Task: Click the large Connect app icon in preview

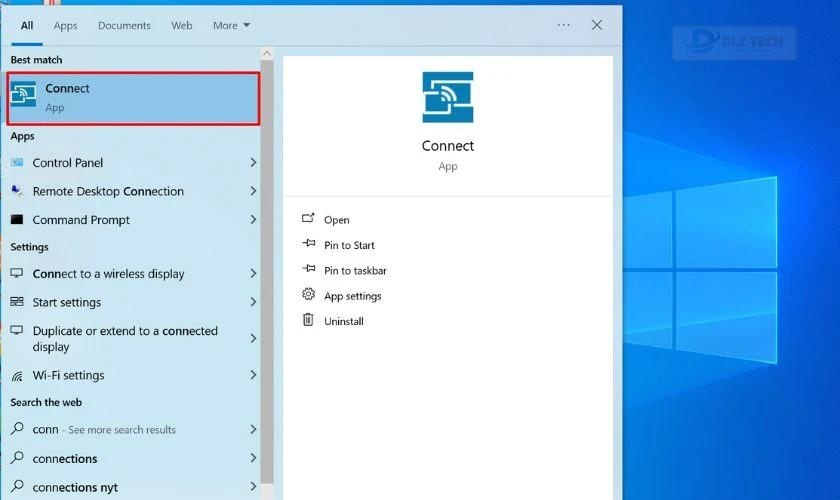Action: 448,97
